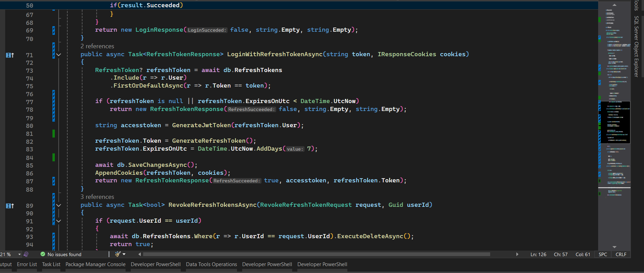Click the highlighted viewport in the minimap
Viewport: 644px width, 273px height.
coord(615,122)
